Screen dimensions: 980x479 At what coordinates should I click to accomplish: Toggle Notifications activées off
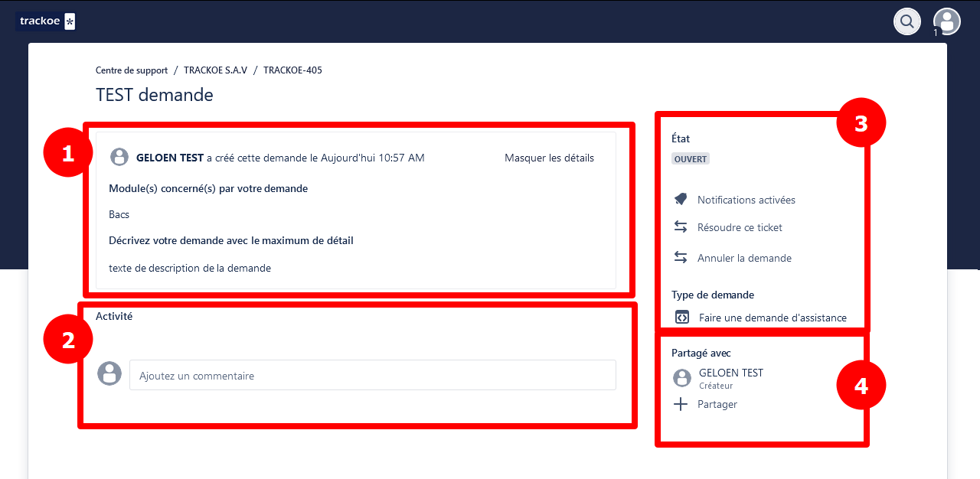coord(746,200)
